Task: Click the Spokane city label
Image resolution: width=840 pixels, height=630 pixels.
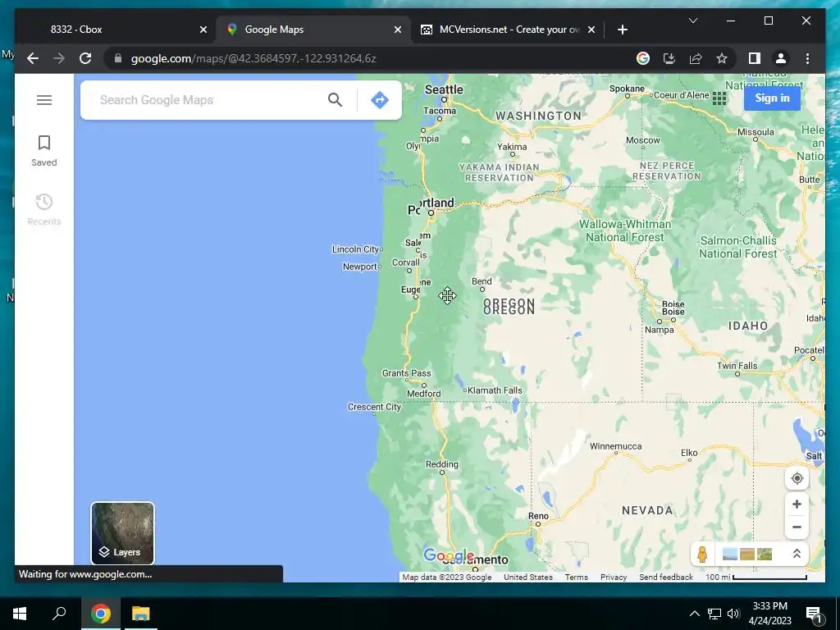Action: click(627, 89)
